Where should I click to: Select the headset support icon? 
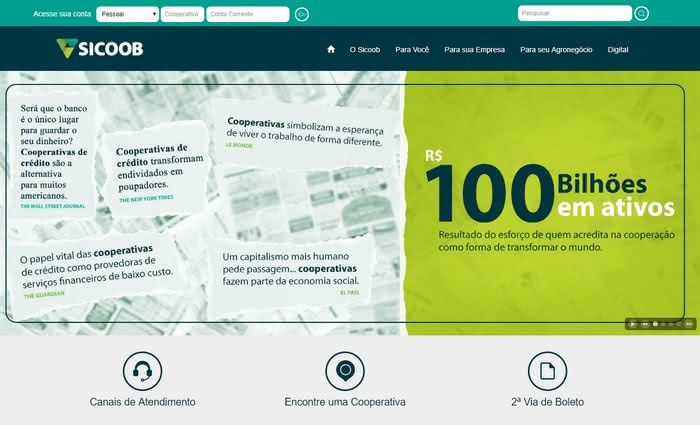(x=142, y=371)
